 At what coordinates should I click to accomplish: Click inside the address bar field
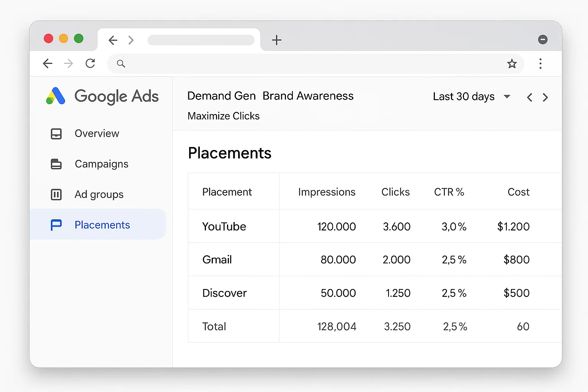268,64
